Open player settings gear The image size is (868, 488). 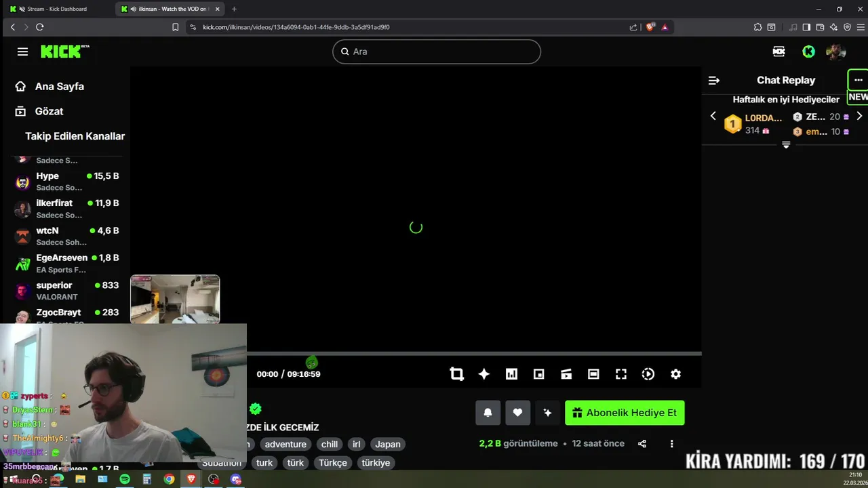(x=675, y=374)
